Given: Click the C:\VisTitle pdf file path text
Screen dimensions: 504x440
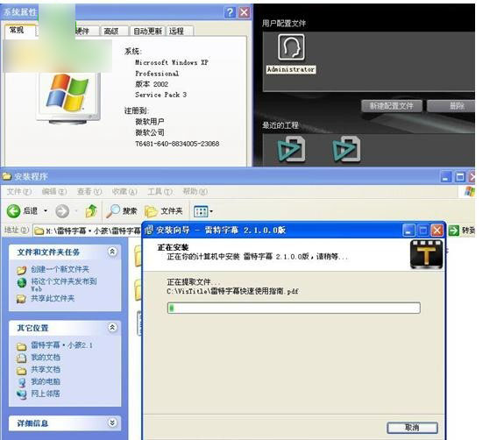Looking at the screenshot, I should [232, 291].
